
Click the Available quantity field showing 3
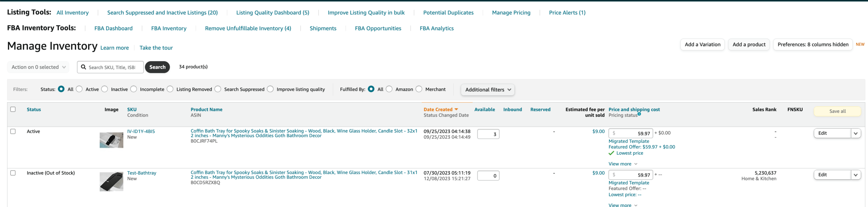(488, 134)
